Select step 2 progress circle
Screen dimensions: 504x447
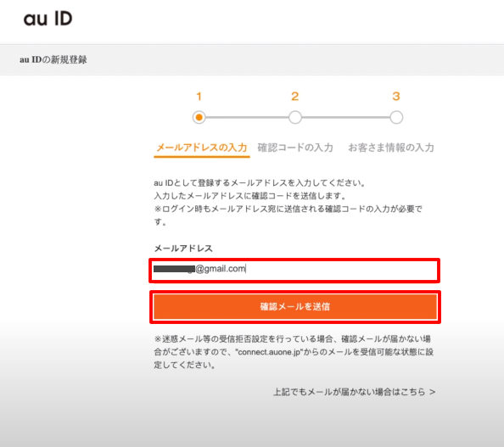[295, 117]
